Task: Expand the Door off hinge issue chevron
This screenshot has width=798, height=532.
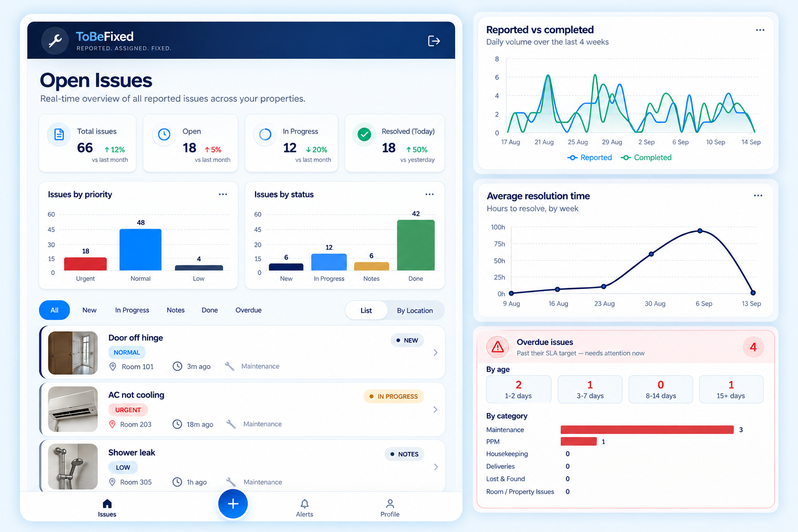Action: pos(435,352)
